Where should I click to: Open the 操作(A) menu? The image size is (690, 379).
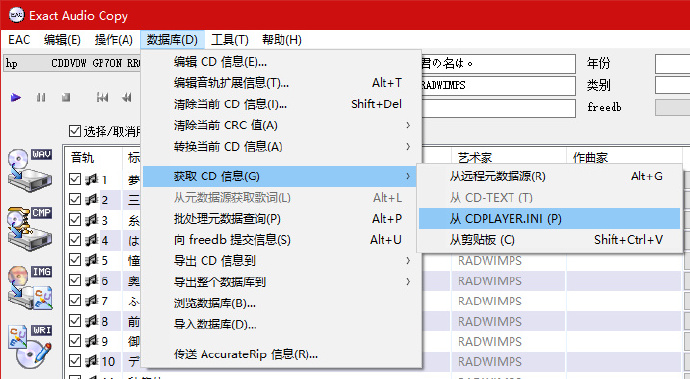[x=114, y=40]
